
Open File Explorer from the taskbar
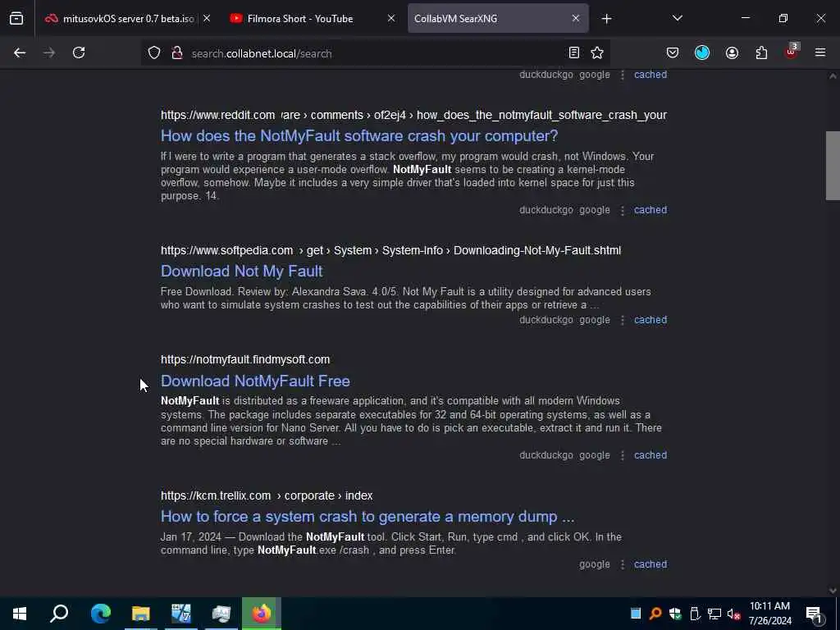pyautogui.click(x=140, y=614)
